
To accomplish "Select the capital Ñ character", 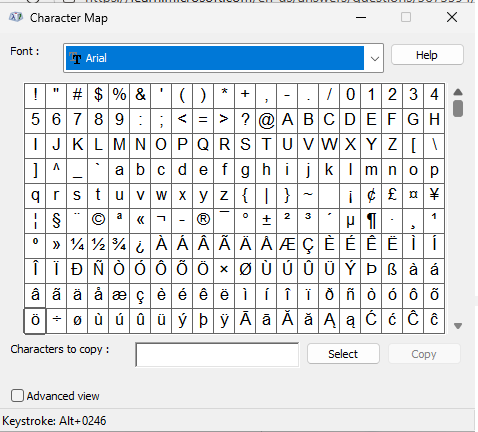I will point(98,270).
